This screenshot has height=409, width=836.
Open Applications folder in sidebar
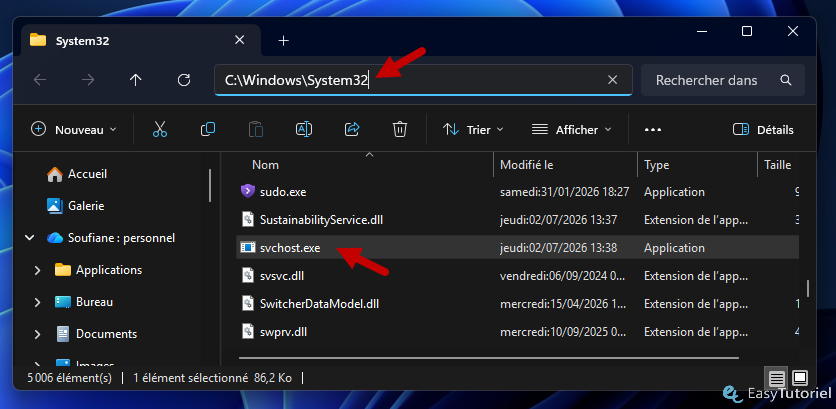tap(109, 270)
